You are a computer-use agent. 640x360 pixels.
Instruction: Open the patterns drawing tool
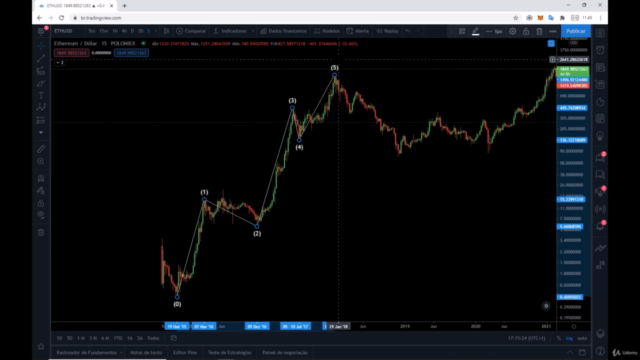click(x=41, y=107)
